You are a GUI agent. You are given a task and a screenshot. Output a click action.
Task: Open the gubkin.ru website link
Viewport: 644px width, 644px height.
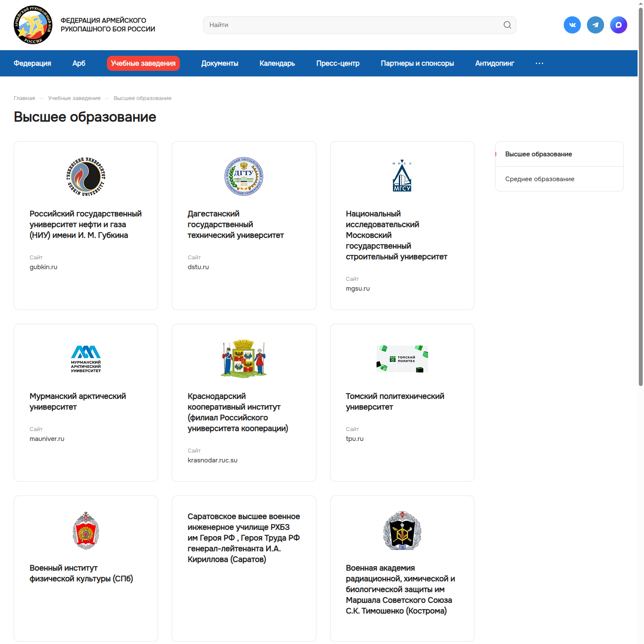tap(43, 267)
